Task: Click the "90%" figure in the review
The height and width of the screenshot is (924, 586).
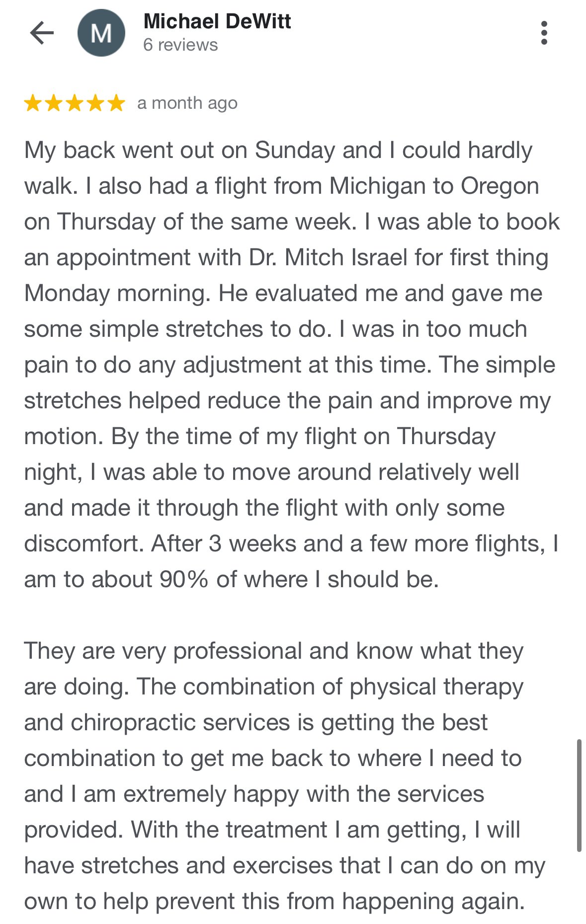Action: (183, 580)
